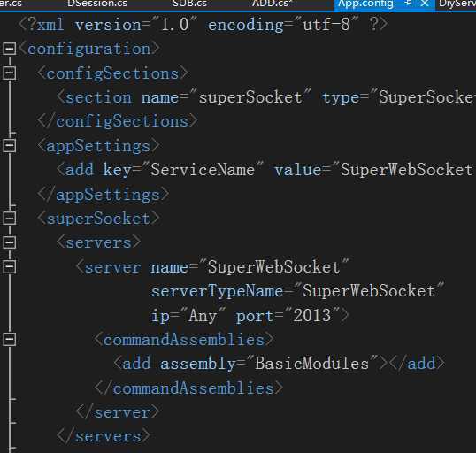The height and width of the screenshot is (453, 476).
Task: Click the closing </appSettings> tag
Action: click(104, 195)
